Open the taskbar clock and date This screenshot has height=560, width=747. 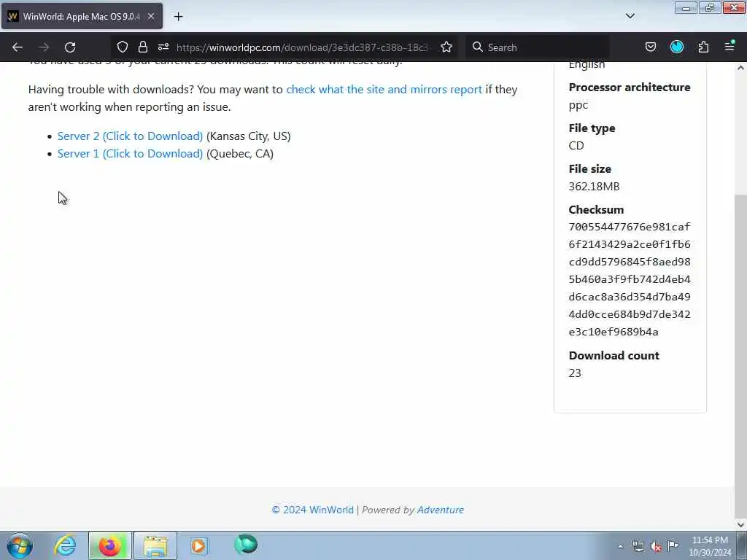[710, 546]
